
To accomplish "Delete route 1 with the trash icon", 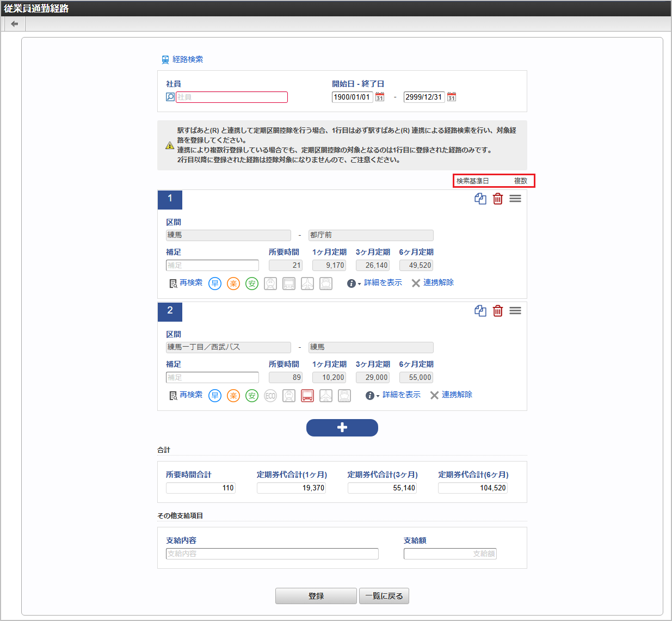I will (498, 199).
